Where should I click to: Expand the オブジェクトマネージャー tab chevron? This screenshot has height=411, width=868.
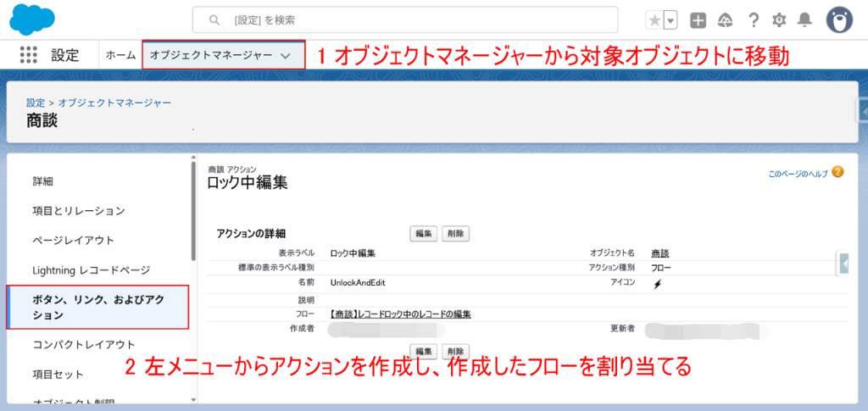click(285, 55)
